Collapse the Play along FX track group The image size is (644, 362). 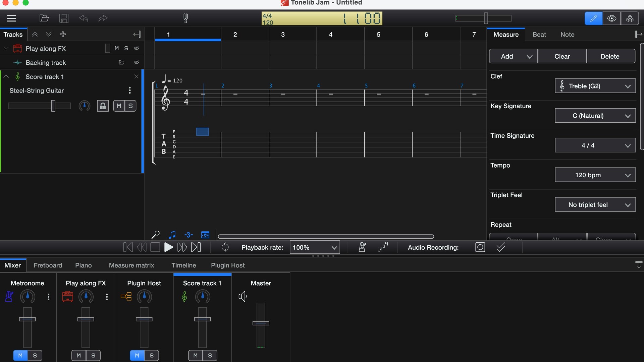click(6, 49)
